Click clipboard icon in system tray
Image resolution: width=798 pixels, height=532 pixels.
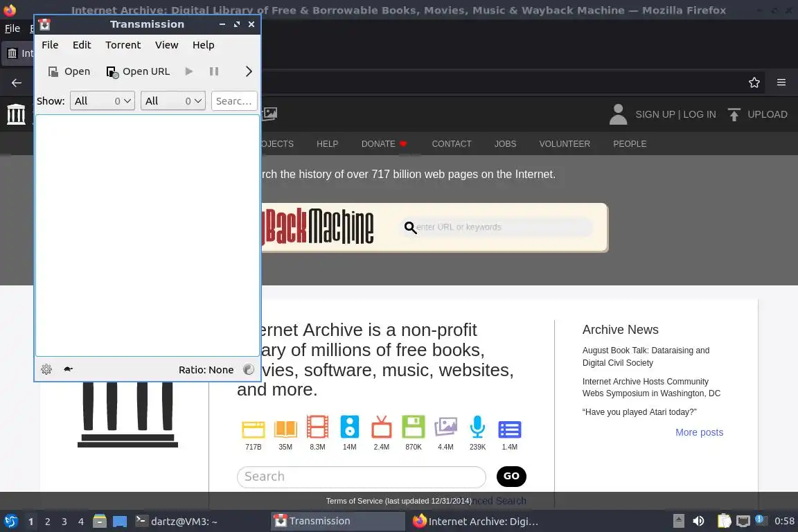[x=724, y=521]
